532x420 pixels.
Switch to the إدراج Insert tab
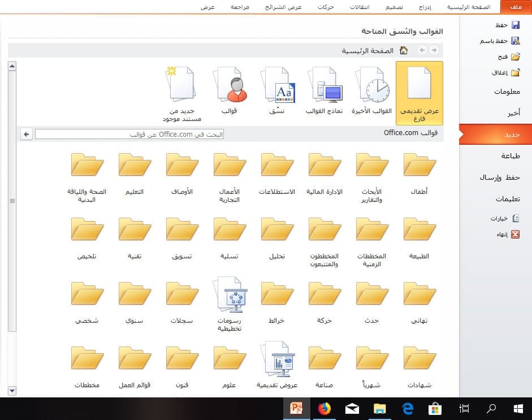(425, 7)
